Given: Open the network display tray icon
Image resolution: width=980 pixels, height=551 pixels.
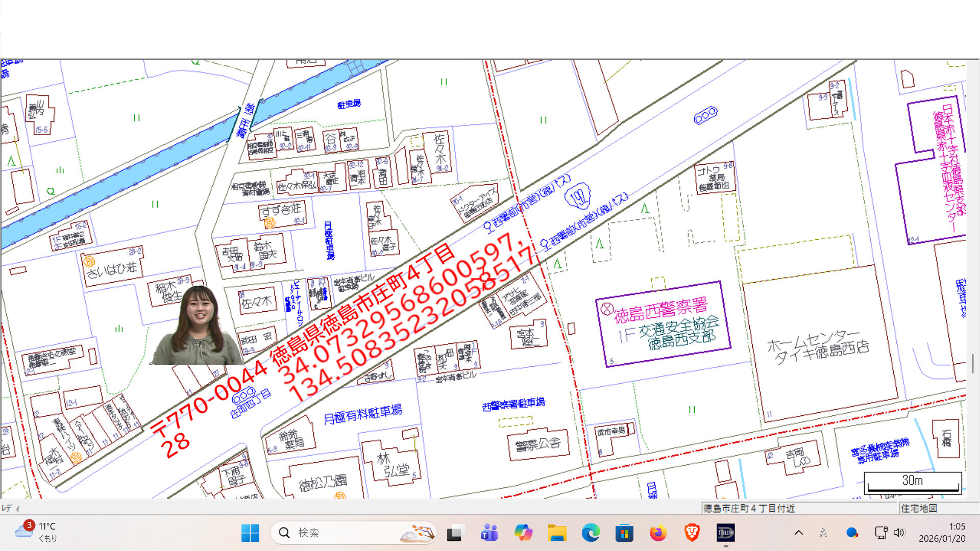Looking at the screenshot, I should click(881, 533).
